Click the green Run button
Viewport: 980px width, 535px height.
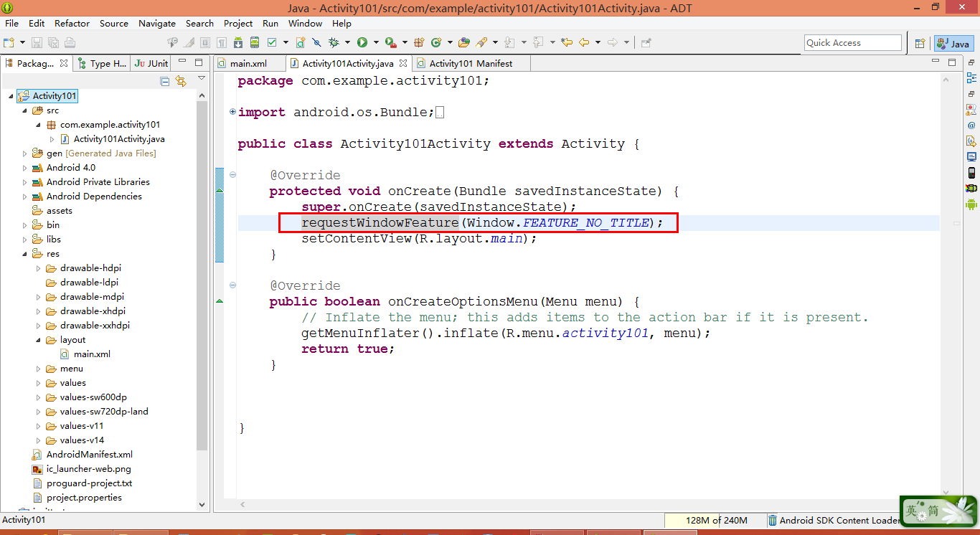point(362,42)
